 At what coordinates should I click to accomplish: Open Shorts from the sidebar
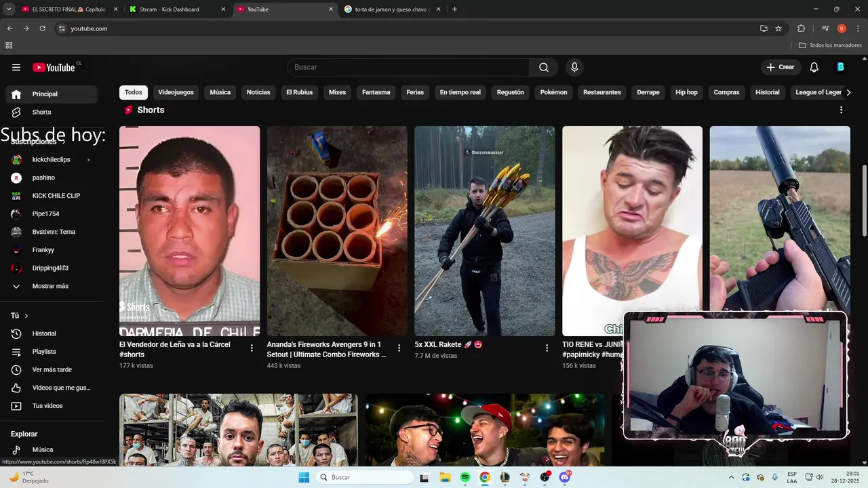coord(52,112)
